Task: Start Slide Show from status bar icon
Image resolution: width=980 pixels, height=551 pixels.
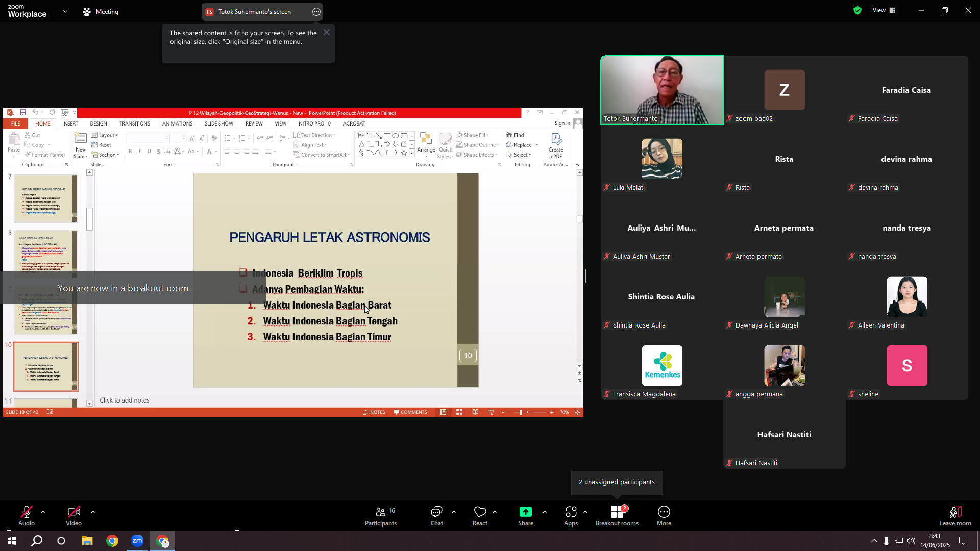Action: [x=492, y=412]
